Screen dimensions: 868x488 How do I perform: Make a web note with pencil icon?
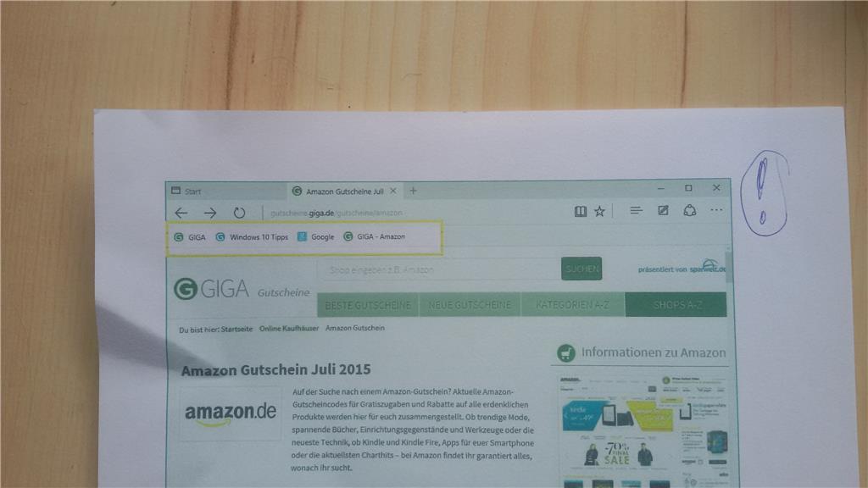coord(663,210)
